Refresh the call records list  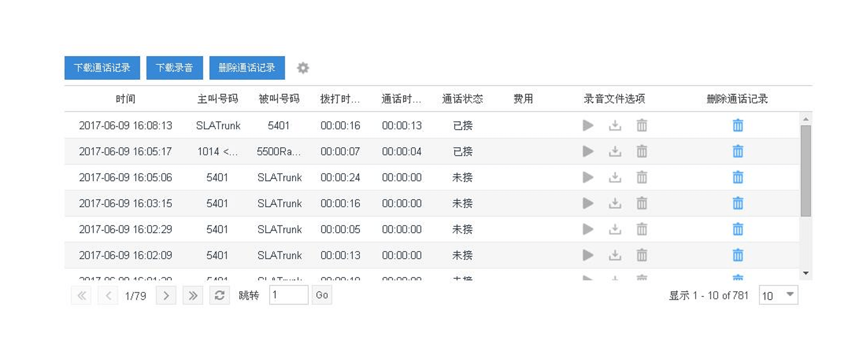219,295
